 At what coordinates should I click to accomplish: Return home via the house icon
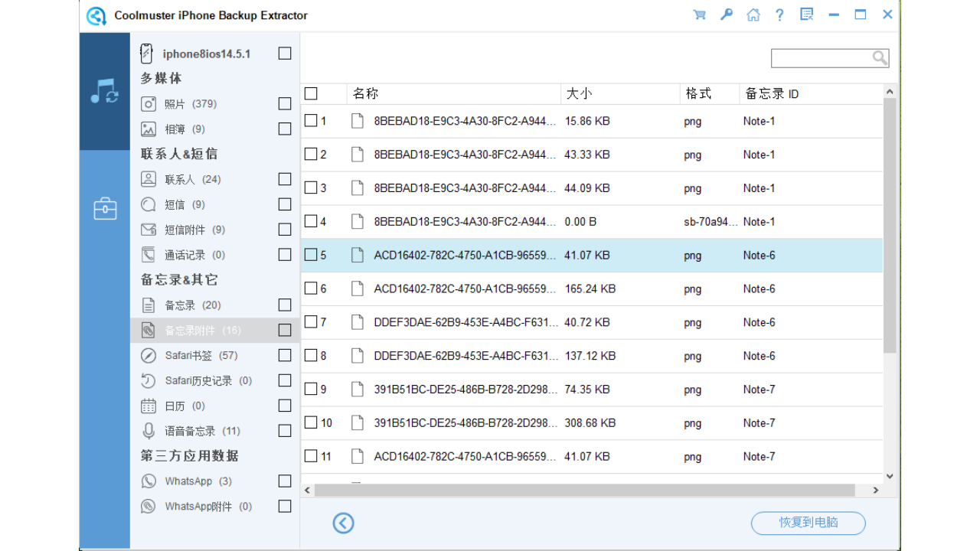[753, 14]
